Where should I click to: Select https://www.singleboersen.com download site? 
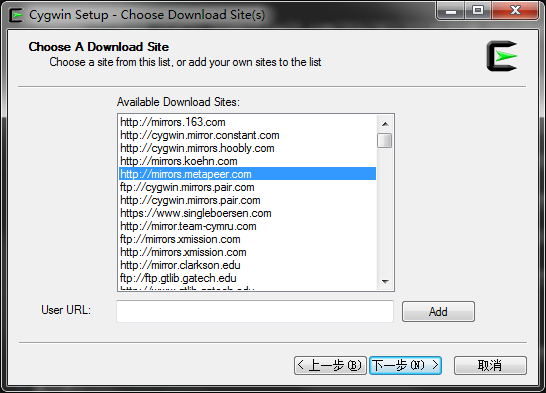click(x=247, y=213)
